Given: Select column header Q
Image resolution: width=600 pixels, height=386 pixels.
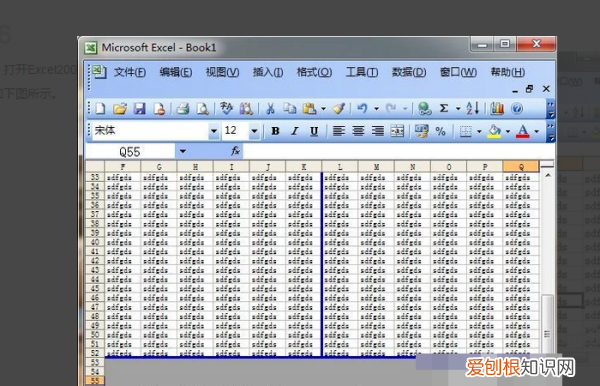Looking at the screenshot, I should (521, 166).
